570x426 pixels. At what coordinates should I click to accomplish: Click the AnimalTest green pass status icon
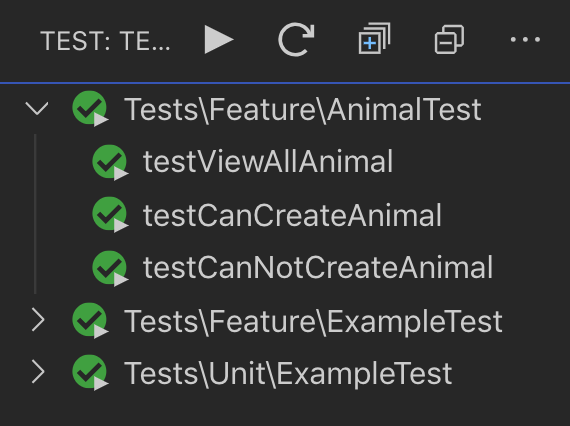pyautogui.click(x=90, y=108)
